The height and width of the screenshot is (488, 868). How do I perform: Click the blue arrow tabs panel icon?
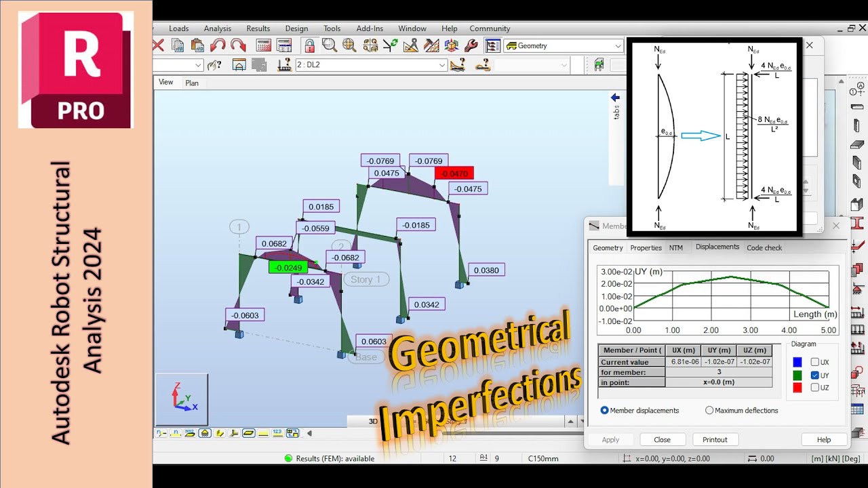coord(615,98)
